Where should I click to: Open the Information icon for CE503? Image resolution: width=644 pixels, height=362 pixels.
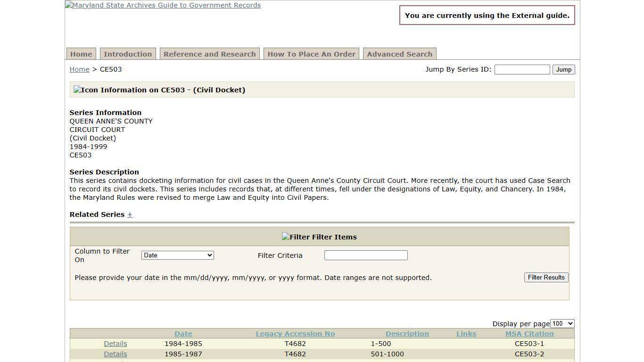point(78,90)
